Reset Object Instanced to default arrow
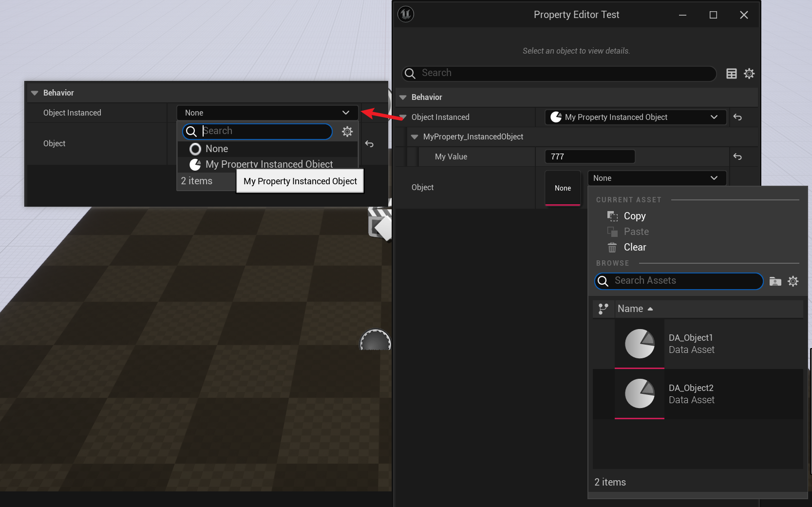This screenshot has width=812, height=507. (x=737, y=117)
